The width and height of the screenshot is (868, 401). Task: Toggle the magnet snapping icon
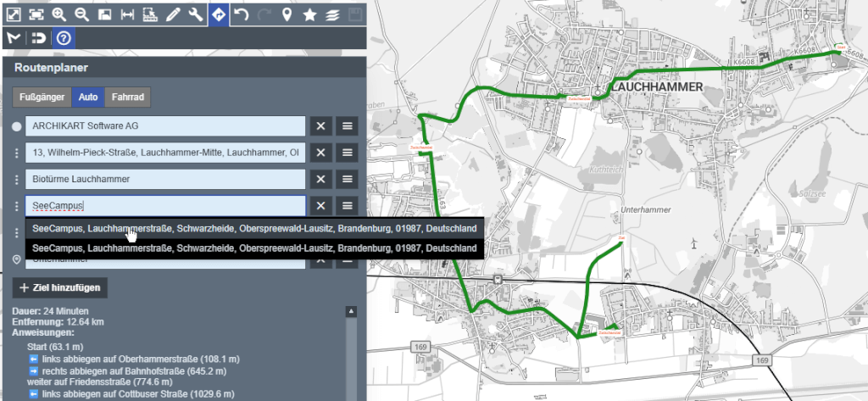37,37
